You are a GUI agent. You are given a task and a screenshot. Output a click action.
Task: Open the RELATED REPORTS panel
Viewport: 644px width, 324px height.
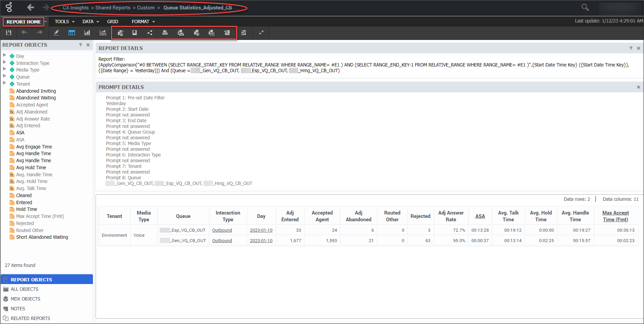30,318
